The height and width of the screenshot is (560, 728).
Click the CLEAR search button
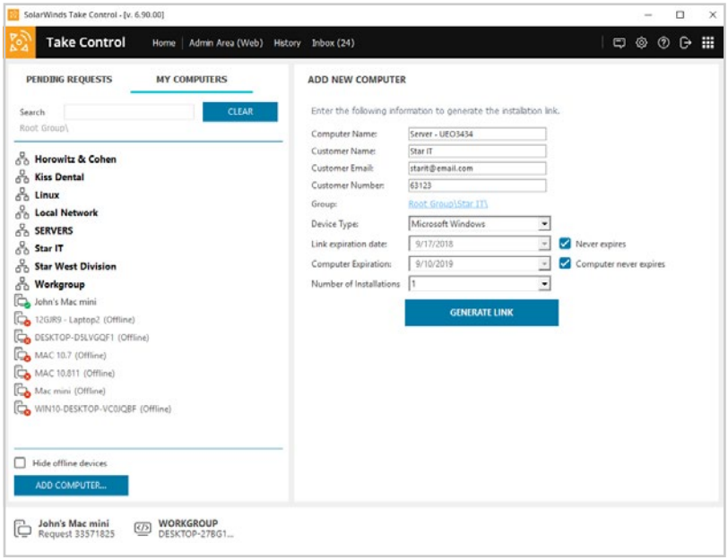pos(240,112)
